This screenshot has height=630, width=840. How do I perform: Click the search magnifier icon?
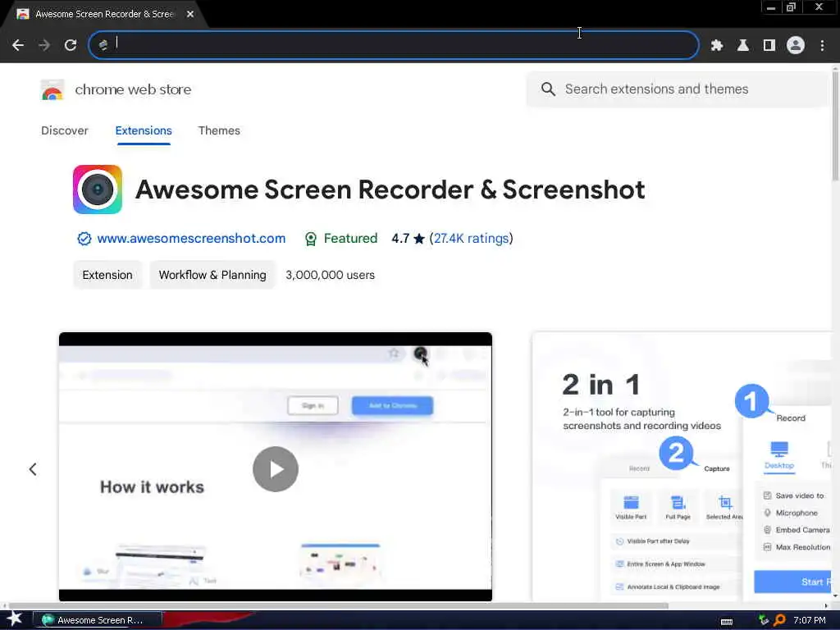547,89
